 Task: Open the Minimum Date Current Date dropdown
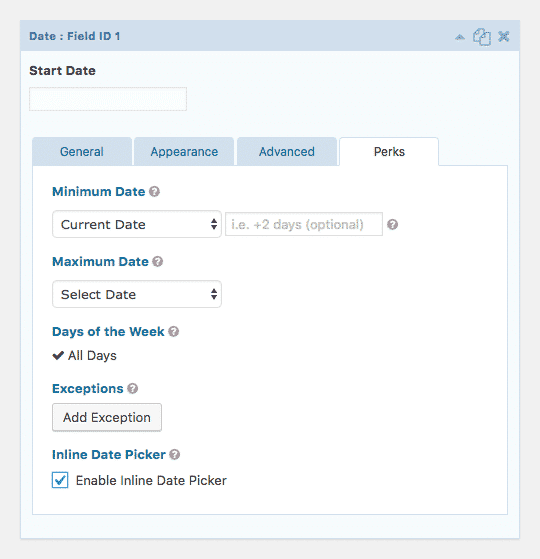137,224
